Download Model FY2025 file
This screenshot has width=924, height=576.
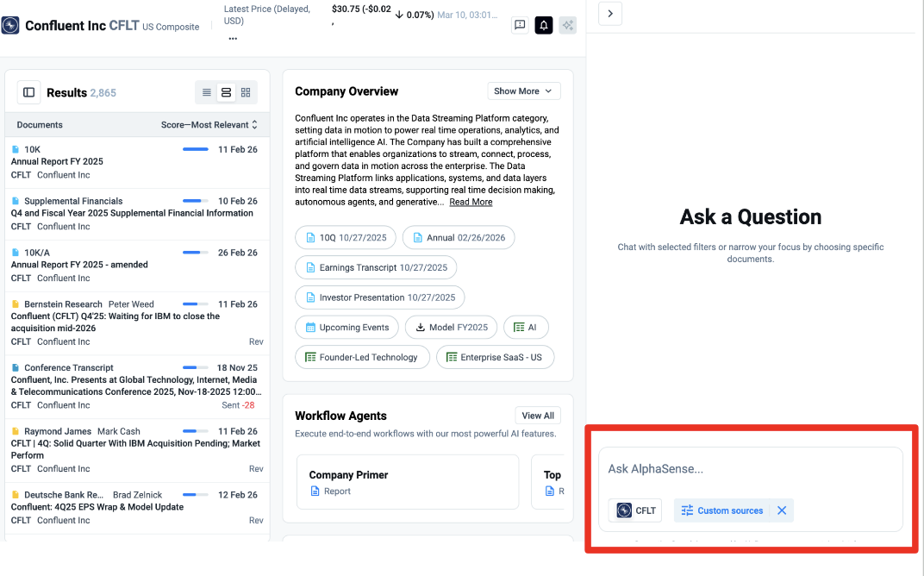(x=451, y=328)
